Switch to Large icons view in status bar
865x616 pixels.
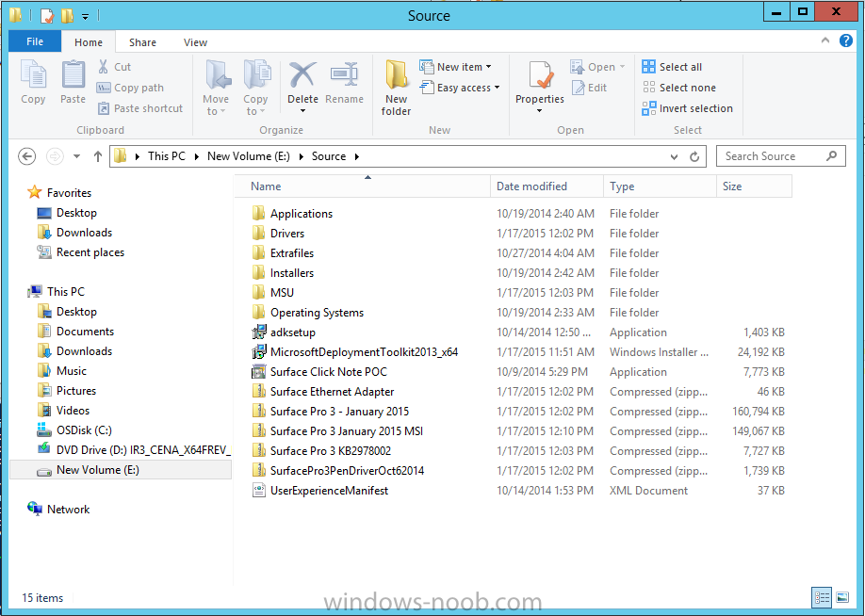coord(842,597)
